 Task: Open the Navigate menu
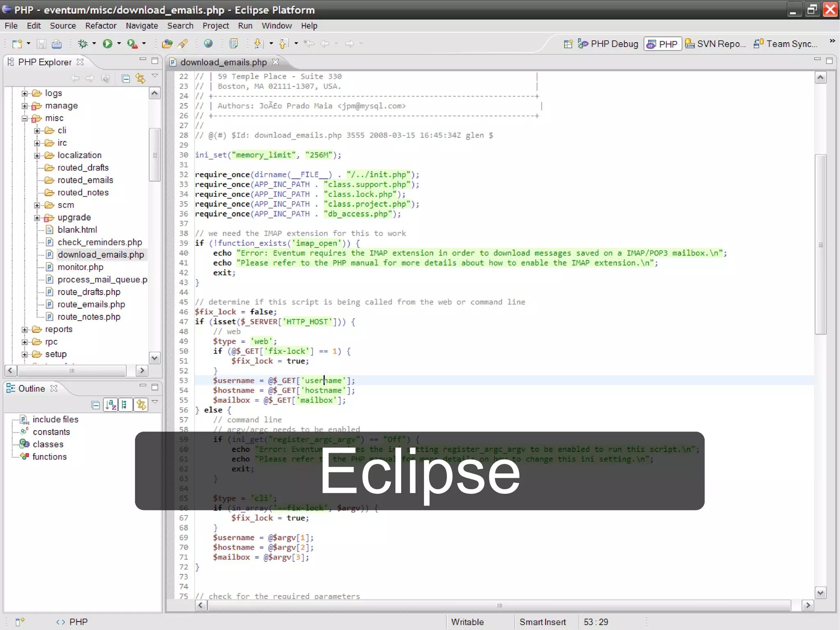click(x=142, y=25)
